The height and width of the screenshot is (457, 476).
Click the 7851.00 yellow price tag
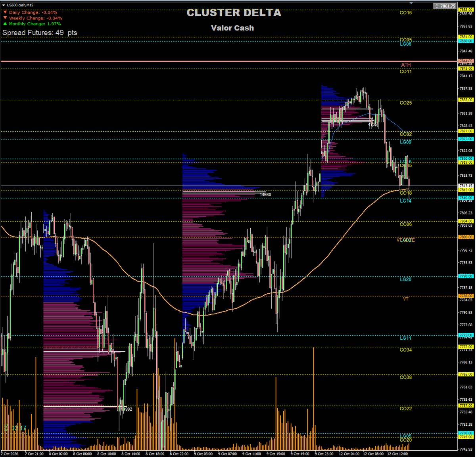(x=466, y=37)
